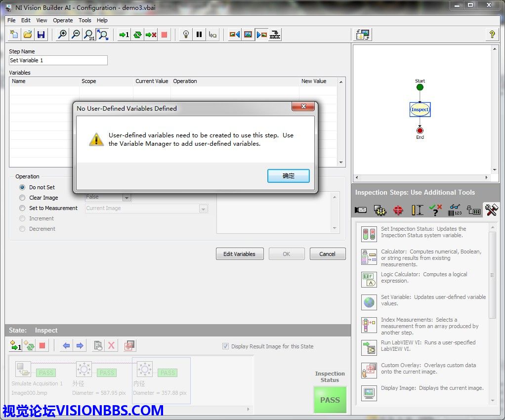Select the Set to Measurement radio button
Viewport: 505px width, 420px height.
tap(22, 208)
